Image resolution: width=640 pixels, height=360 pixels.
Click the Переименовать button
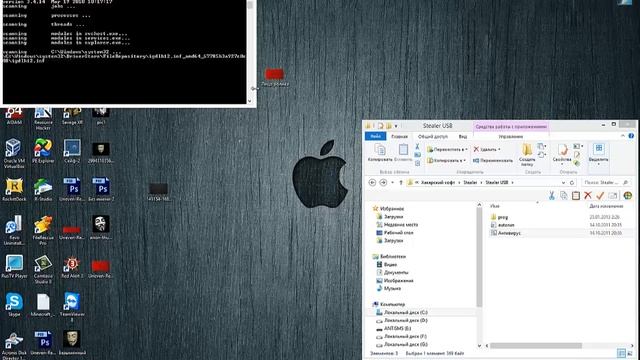click(x=493, y=160)
